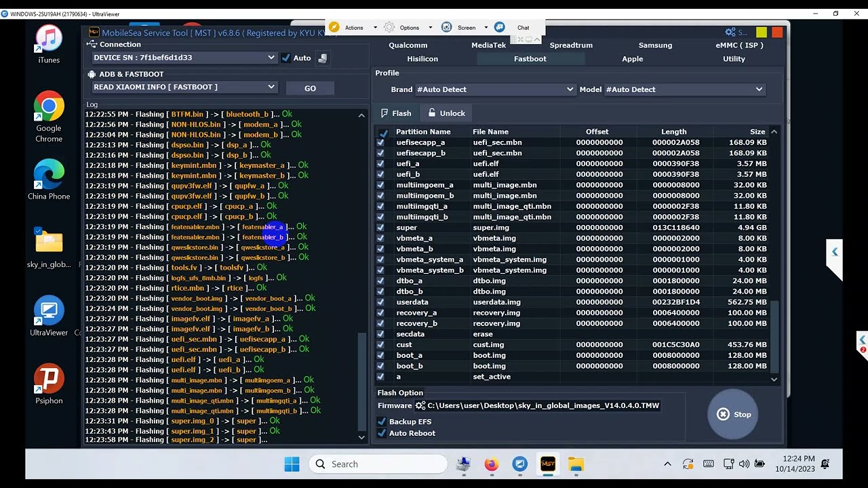The height and width of the screenshot is (488, 868).
Task: Switch to the Qualcomm tab
Action: 408,45
